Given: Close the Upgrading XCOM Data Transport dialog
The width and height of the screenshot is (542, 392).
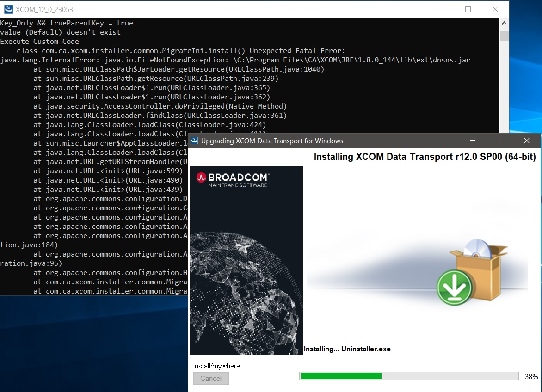Looking at the screenshot, I should pyautogui.click(x=526, y=141).
